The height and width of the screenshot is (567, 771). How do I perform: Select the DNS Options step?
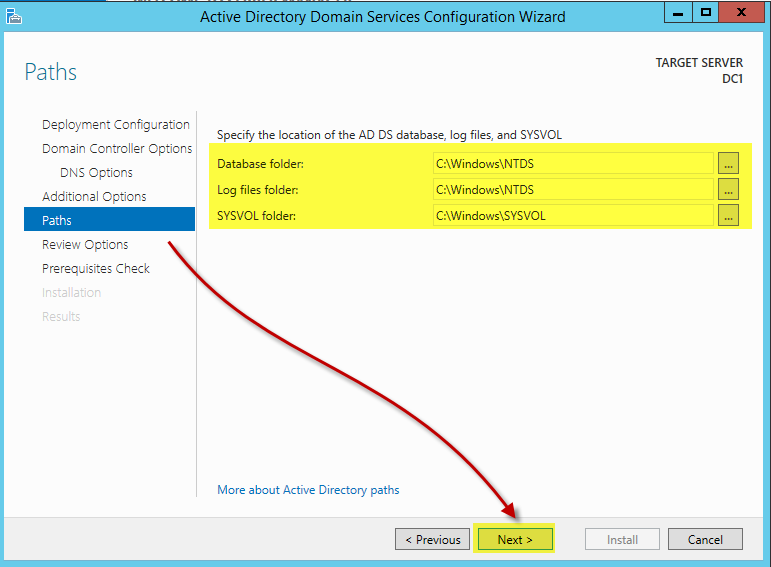96,173
